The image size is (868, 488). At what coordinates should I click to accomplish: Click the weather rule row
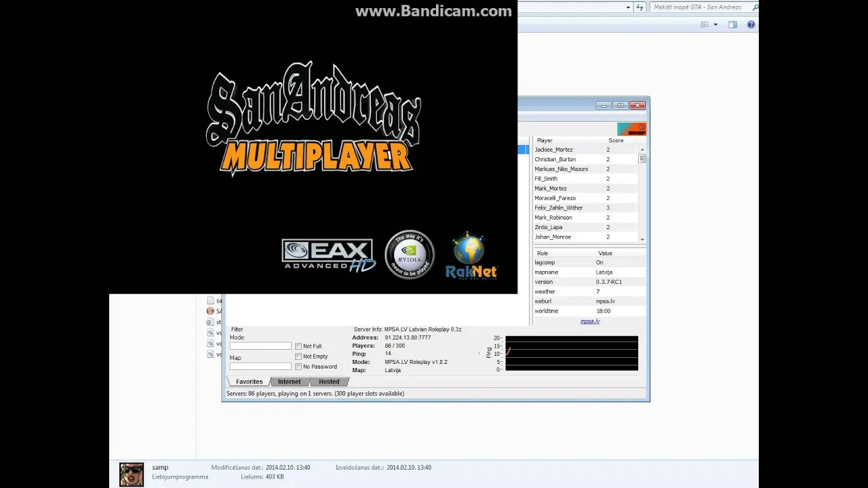point(589,291)
